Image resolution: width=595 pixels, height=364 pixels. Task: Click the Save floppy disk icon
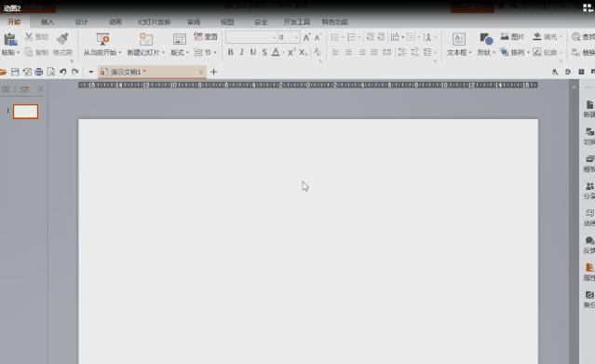coord(15,72)
